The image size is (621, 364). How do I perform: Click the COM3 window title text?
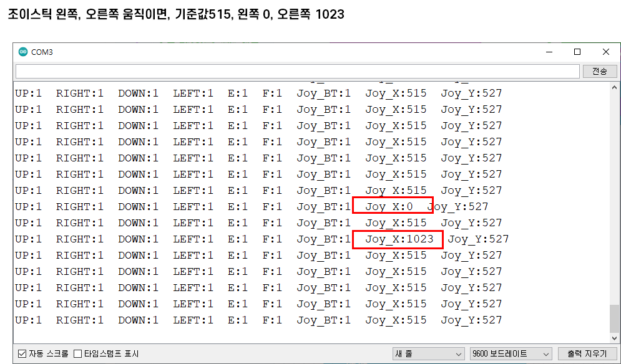click(42, 52)
